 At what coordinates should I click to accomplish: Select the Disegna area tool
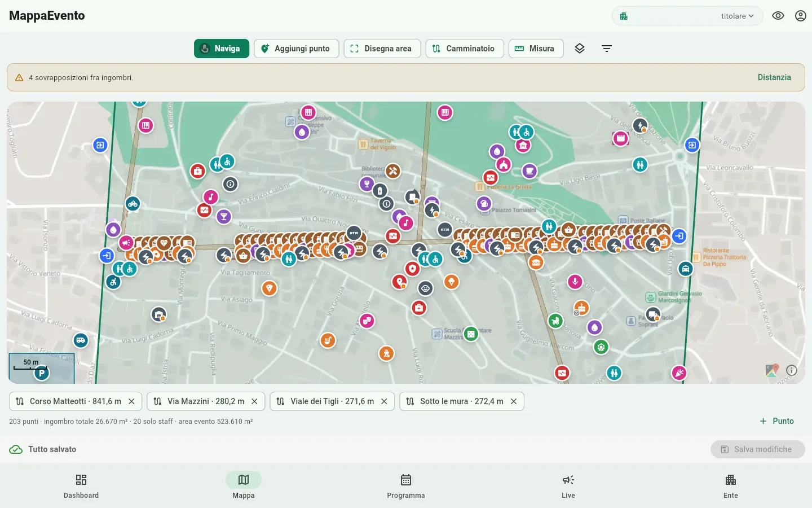pyautogui.click(x=382, y=49)
